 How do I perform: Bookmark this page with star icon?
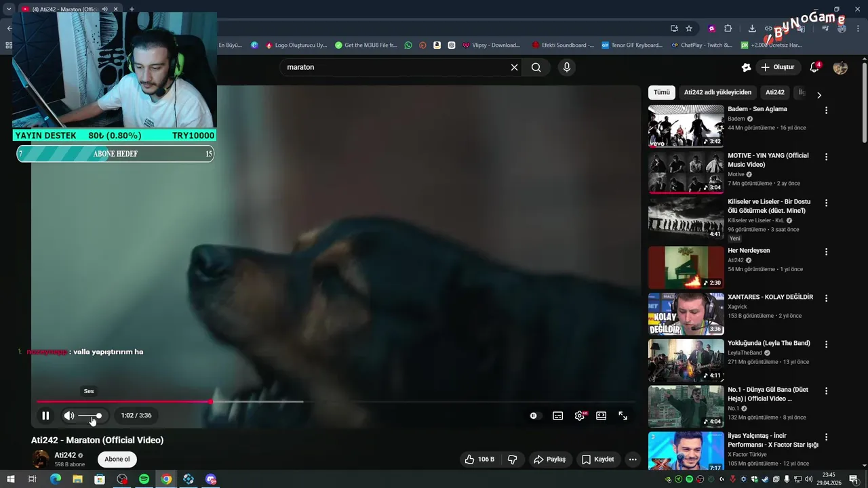[689, 28]
